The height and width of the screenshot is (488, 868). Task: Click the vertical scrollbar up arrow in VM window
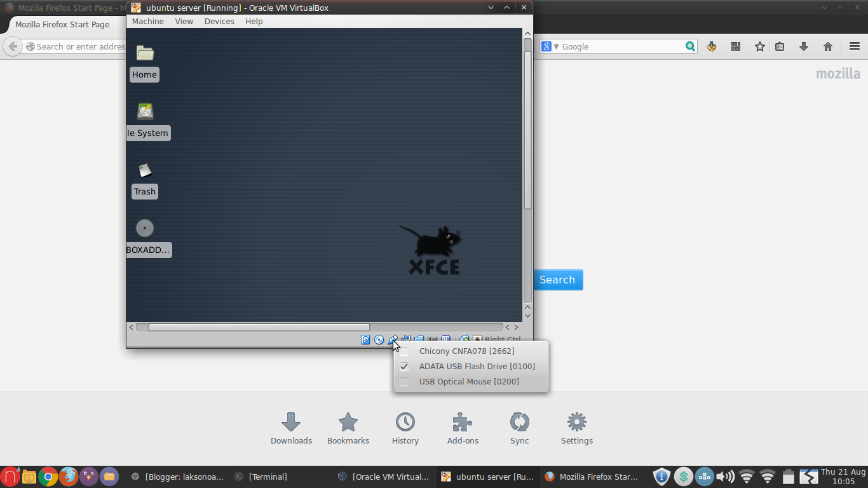527,33
